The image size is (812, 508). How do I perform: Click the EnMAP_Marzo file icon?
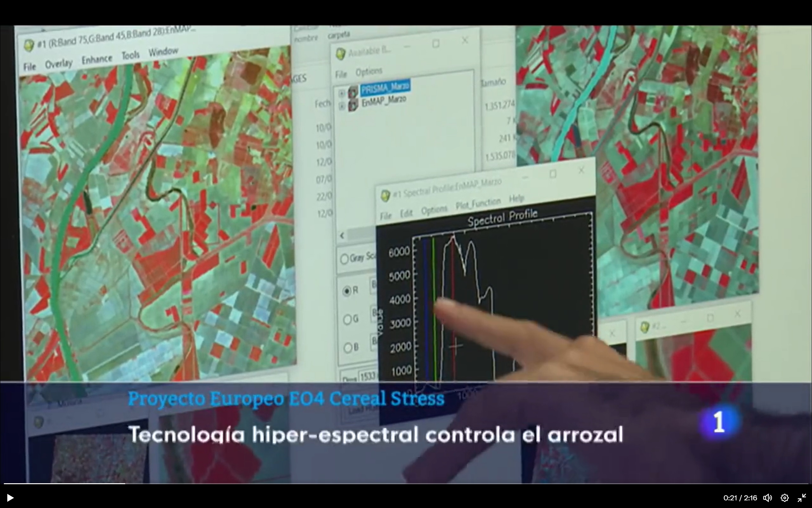tap(353, 105)
